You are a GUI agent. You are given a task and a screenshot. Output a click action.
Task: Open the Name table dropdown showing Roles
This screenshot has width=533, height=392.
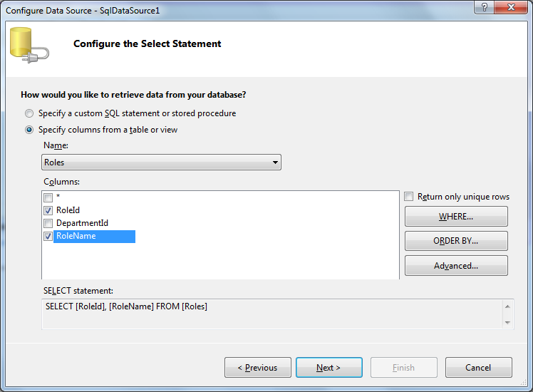coord(161,163)
